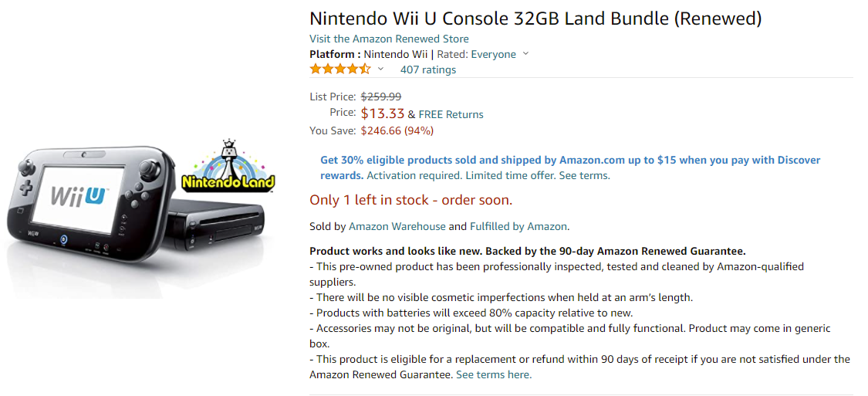This screenshot has height=396, width=868.
Task: Click the product title Nintendo Wii U Console
Action: [x=535, y=19]
